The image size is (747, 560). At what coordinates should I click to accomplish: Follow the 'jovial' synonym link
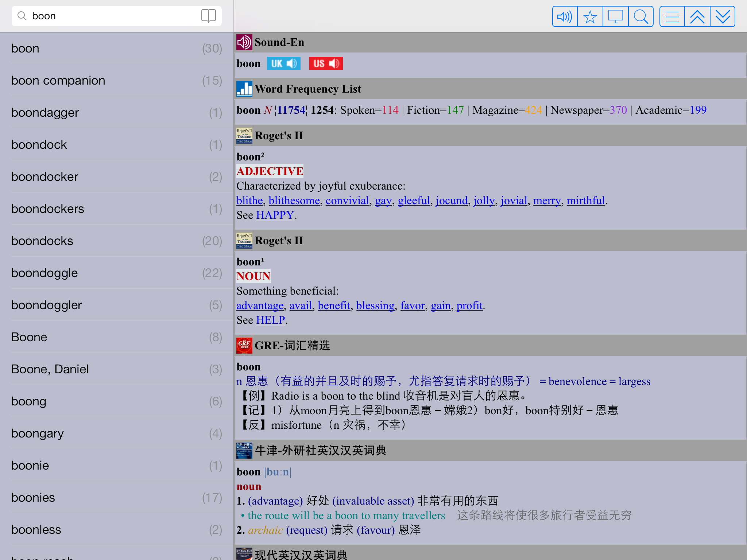tap(514, 201)
